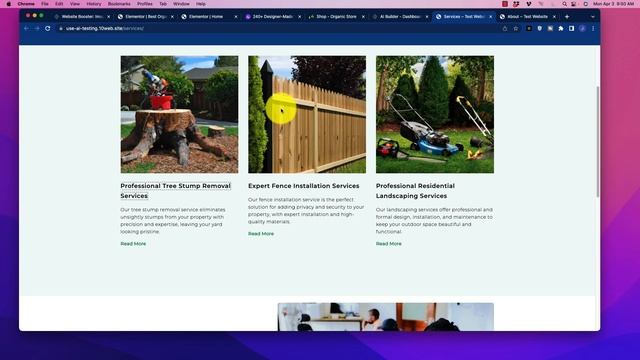This screenshot has width=640, height=360.
Task: Open the Apple menu
Action: (9, 4)
